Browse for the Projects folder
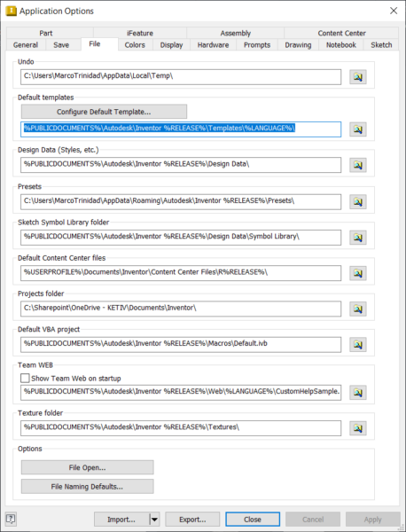The image size is (406, 532). tap(358, 309)
